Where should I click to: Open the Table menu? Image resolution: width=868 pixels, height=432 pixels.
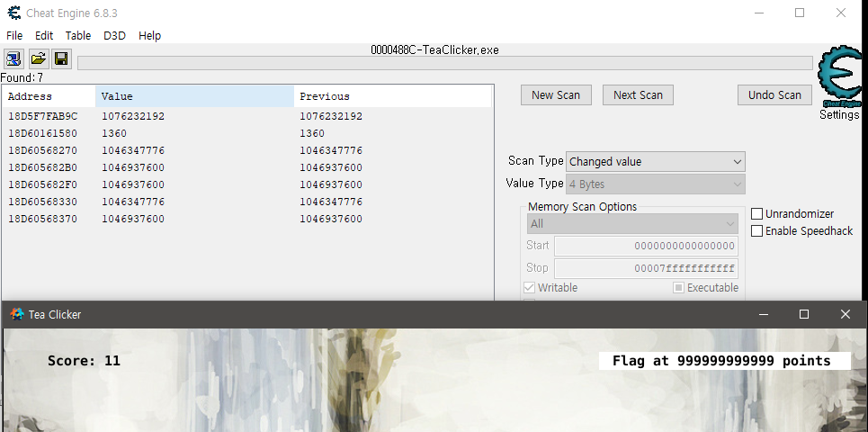pos(78,35)
